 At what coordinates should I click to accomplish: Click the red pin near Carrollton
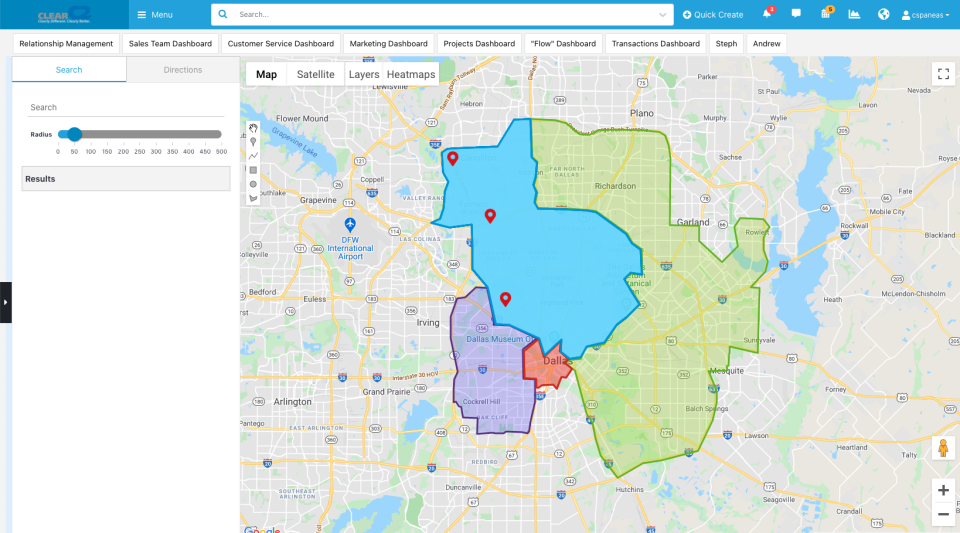pyautogui.click(x=452, y=158)
